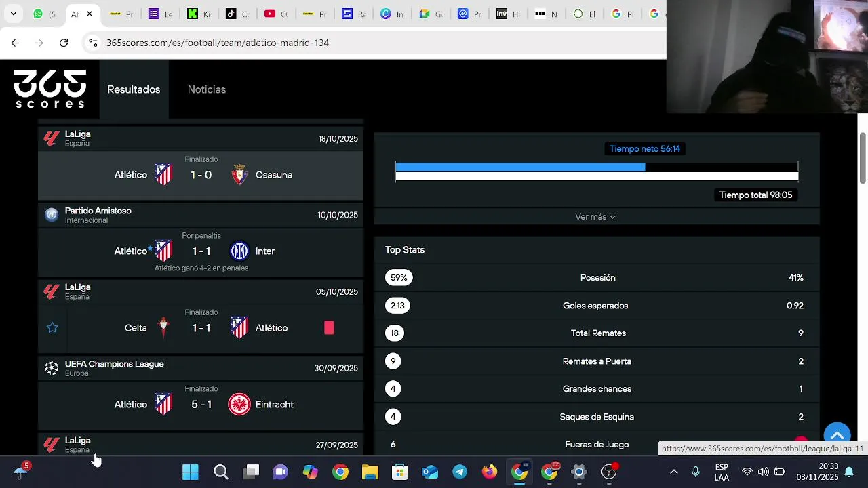Open the notification bell

(848, 472)
